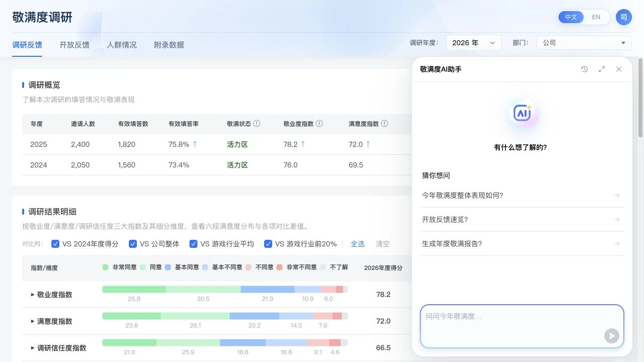Open the user avatar 司
Screen dimensions: 644x362
point(623,17)
